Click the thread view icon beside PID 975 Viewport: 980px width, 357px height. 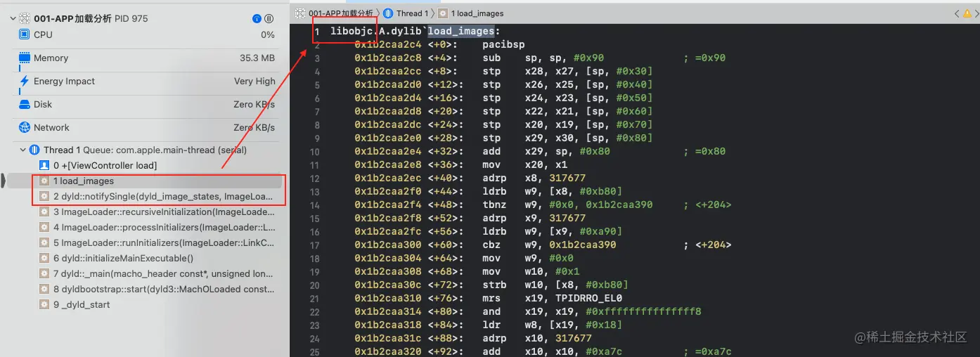269,18
